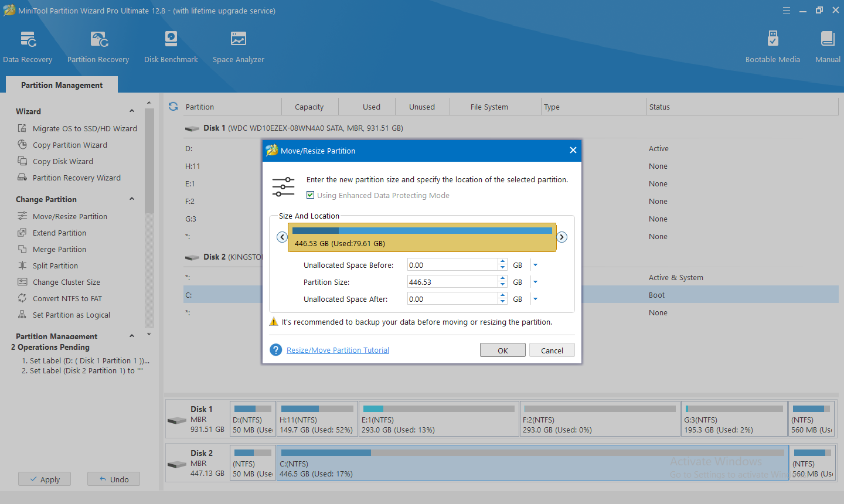
Task: Click the Copy Disk Wizard icon
Action: tap(22, 161)
